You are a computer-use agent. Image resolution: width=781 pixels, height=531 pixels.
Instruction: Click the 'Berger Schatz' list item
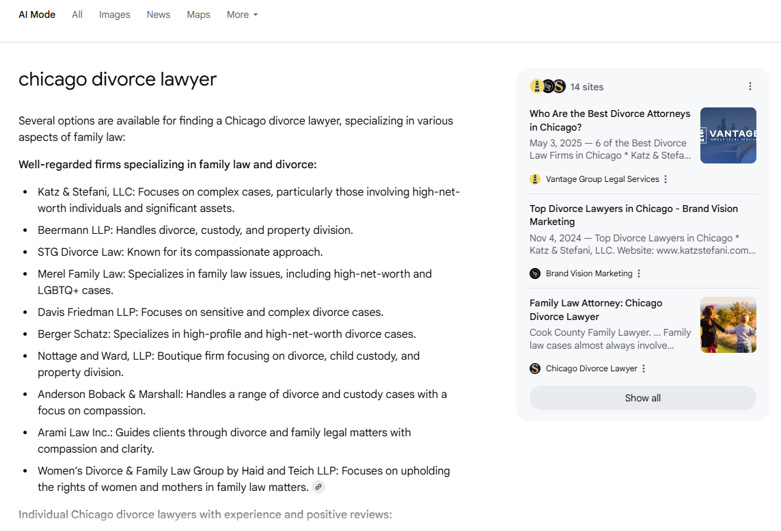[227, 334]
